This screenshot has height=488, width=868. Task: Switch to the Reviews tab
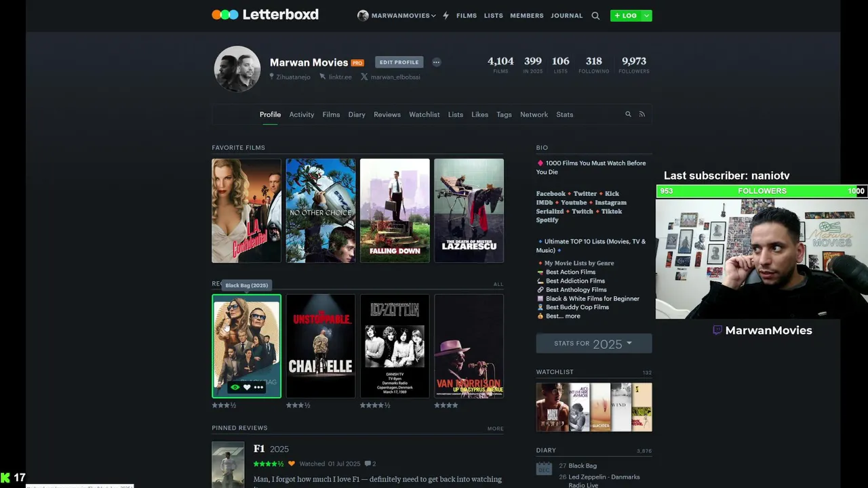coord(387,115)
